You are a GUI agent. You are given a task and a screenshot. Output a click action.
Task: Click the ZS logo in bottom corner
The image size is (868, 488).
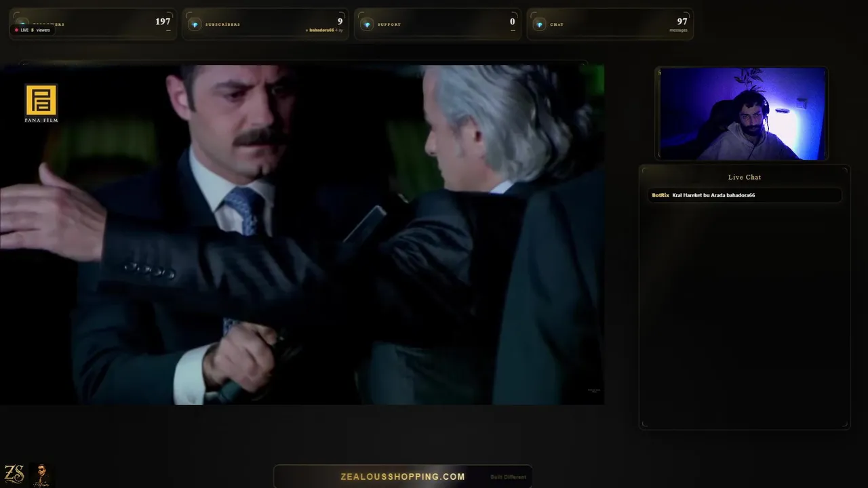(x=14, y=474)
